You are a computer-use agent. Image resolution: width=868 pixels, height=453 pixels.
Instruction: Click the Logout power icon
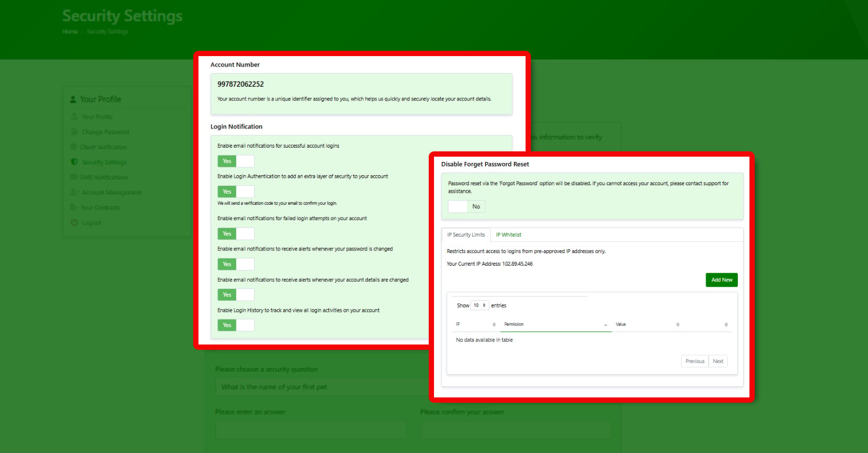[74, 222]
